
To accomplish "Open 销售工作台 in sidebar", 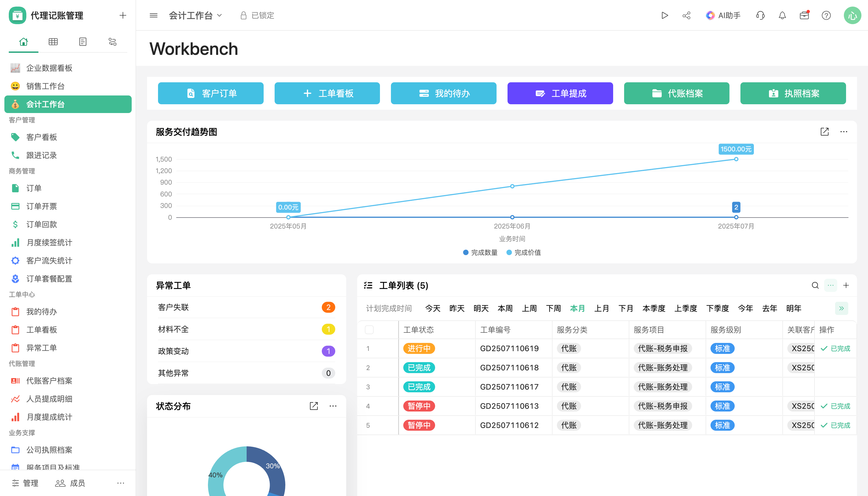I will tap(68, 86).
